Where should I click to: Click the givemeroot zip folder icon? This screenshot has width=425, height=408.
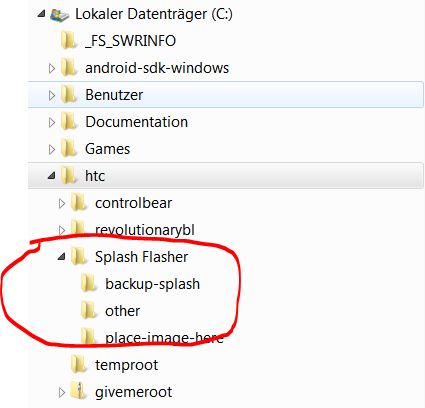point(79,391)
